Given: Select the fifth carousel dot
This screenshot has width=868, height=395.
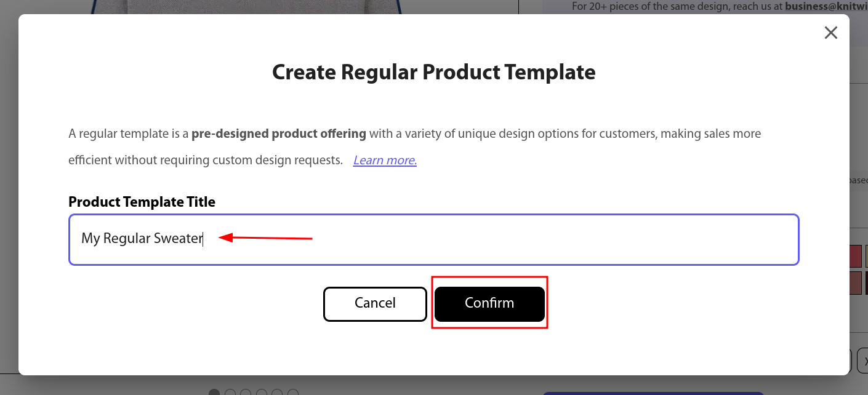Looking at the screenshot, I should pyautogui.click(x=277, y=393).
